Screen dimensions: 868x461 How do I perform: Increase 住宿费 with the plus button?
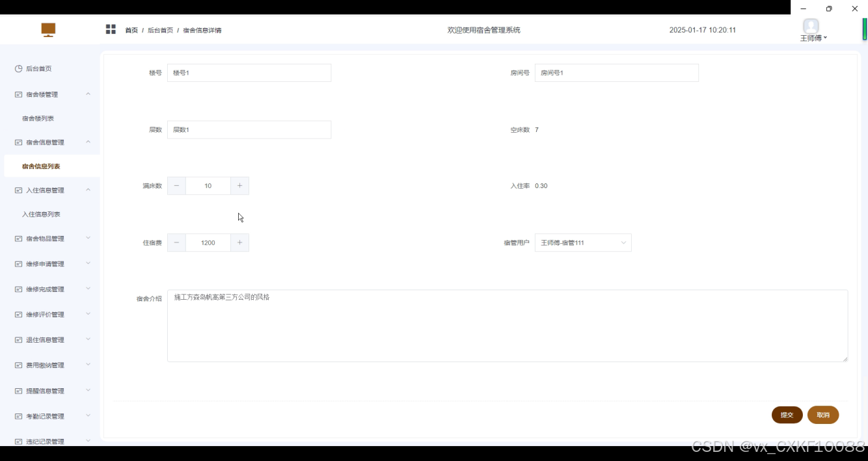239,243
